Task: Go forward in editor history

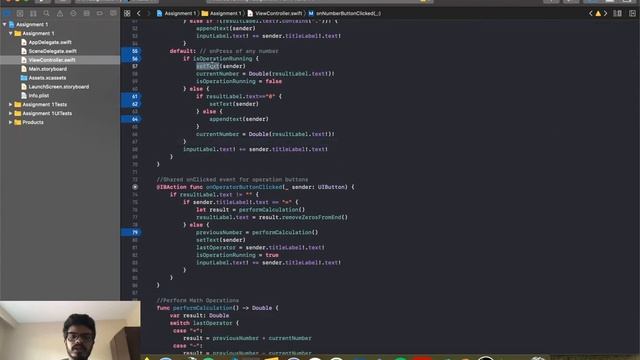Action: [149, 13]
